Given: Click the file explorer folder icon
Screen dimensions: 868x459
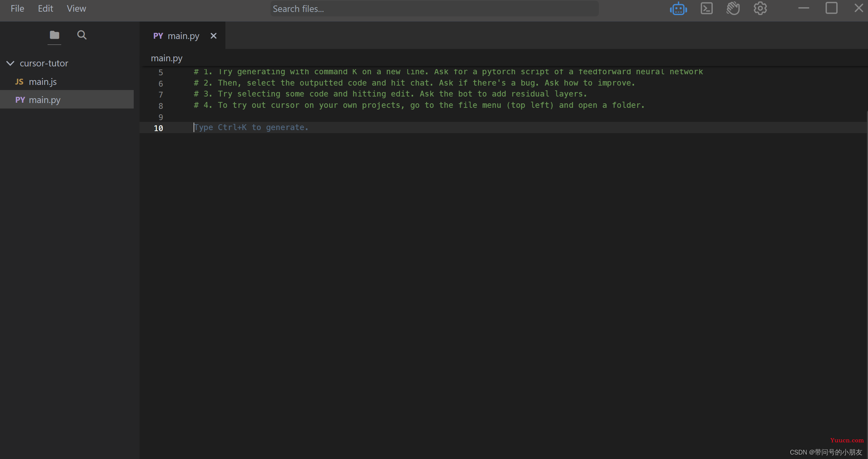Looking at the screenshot, I should pyautogui.click(x=53, y=35).
